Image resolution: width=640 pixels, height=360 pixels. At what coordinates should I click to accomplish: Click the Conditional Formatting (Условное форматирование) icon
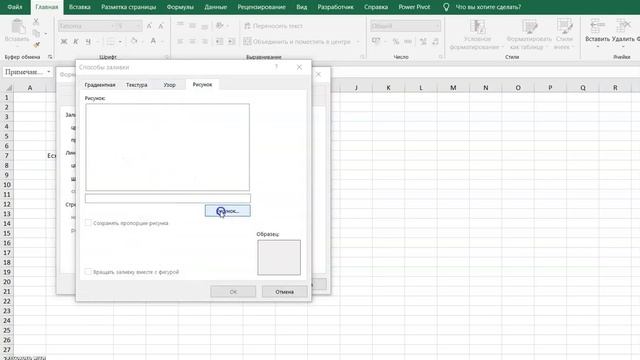pyautogui.click(x=477, y=27)
